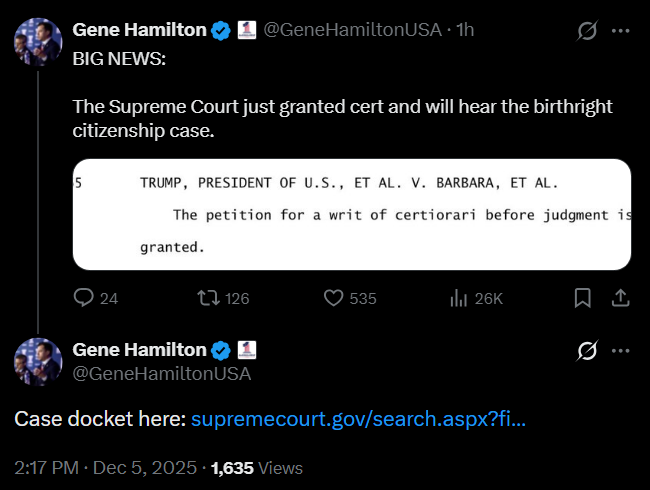This screenshot has width=650, height=490.
Task: Click the 1h timestamp on first tweet
Action: (465, 30)
